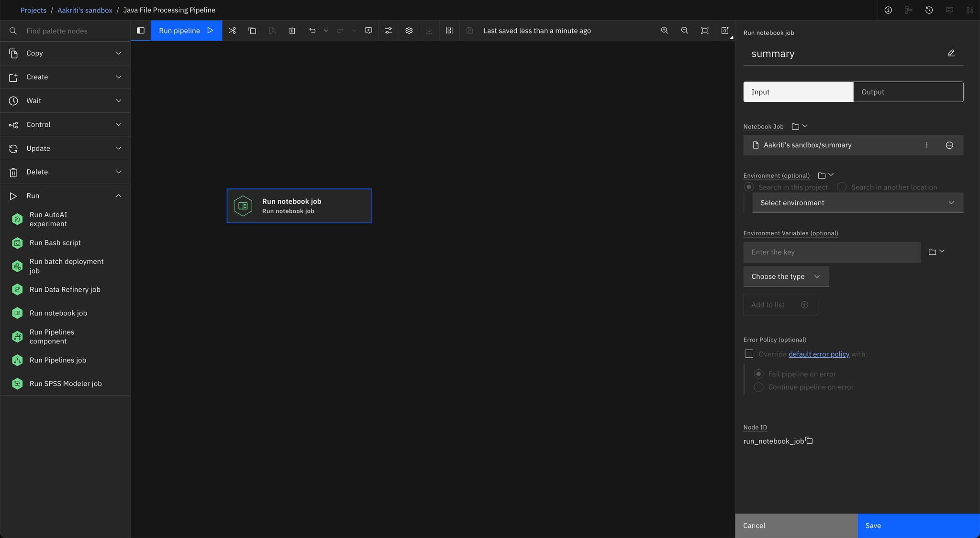Open the default error policy link

818,354
